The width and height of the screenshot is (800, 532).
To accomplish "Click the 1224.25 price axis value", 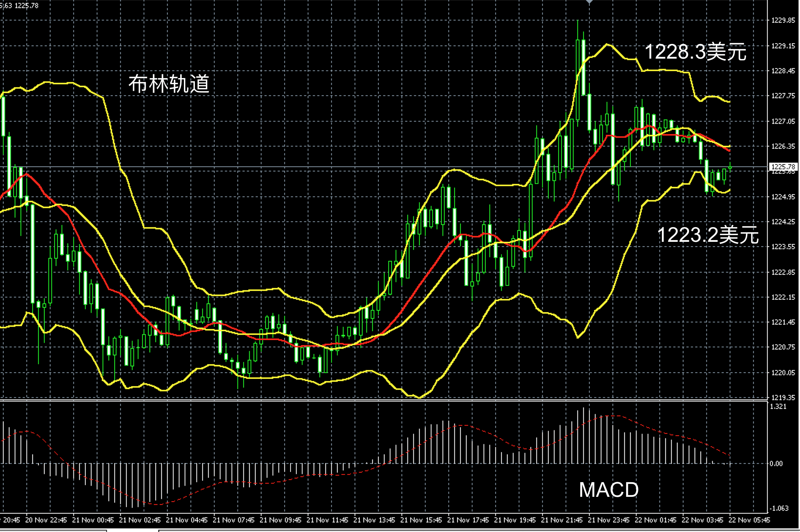I will click(783, 222).
